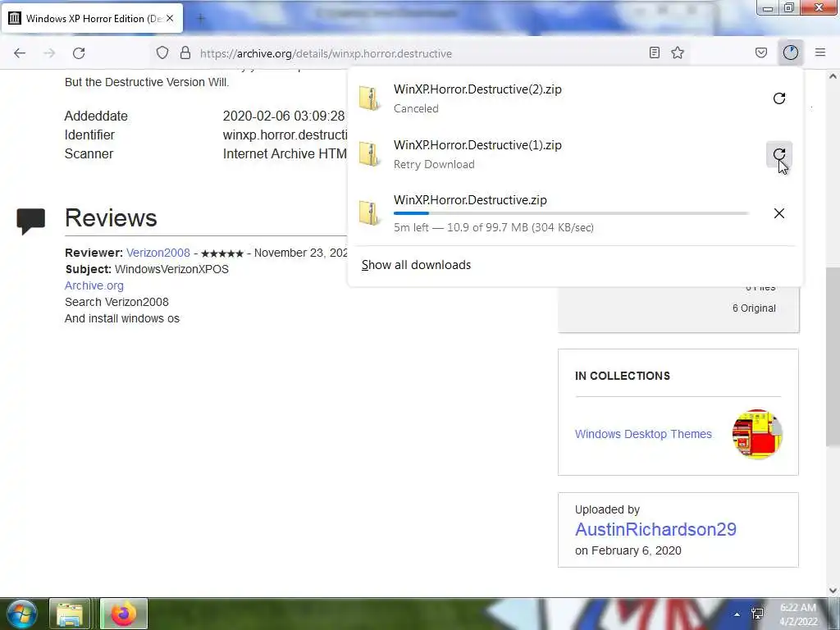Click the forward navigation arrow
The height and width of the screenshot is (630, 840).
tap(49, 53)
